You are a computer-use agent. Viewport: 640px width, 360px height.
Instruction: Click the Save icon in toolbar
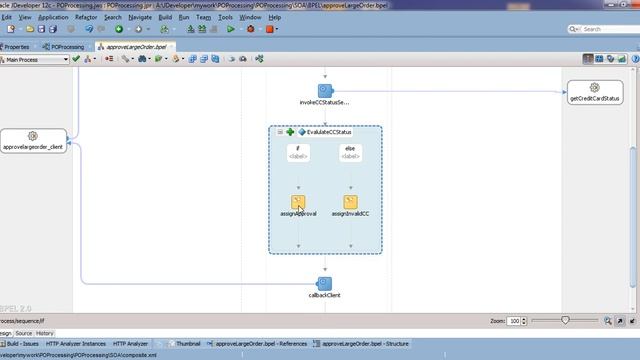pyautogui.click(x=41, y=29)
